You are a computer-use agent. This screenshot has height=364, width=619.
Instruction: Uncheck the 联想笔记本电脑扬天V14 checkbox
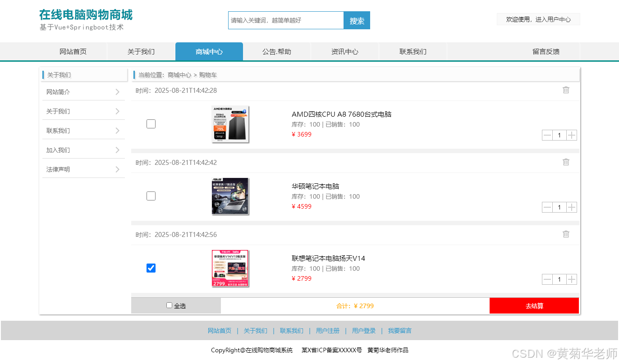click(151, 268)
